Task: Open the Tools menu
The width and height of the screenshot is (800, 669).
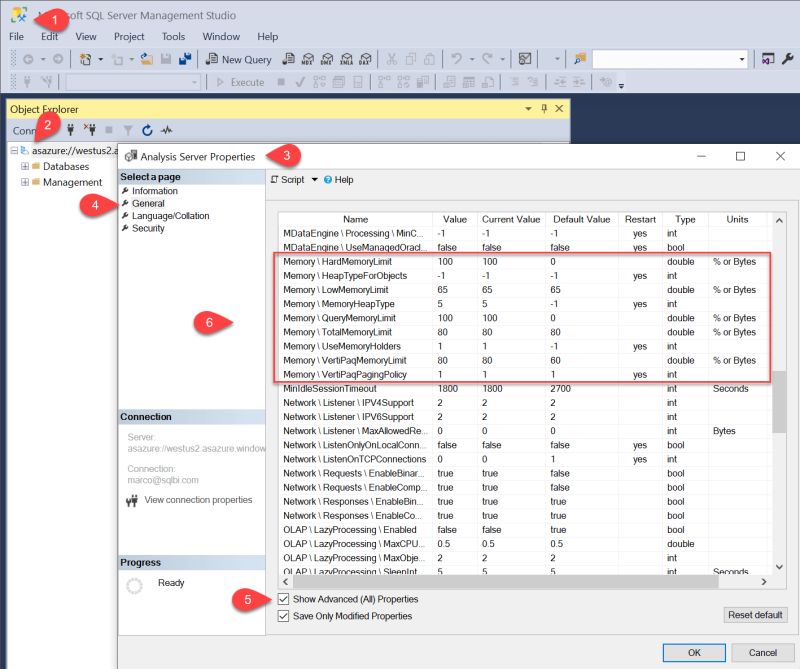Action: coord(173,36)
